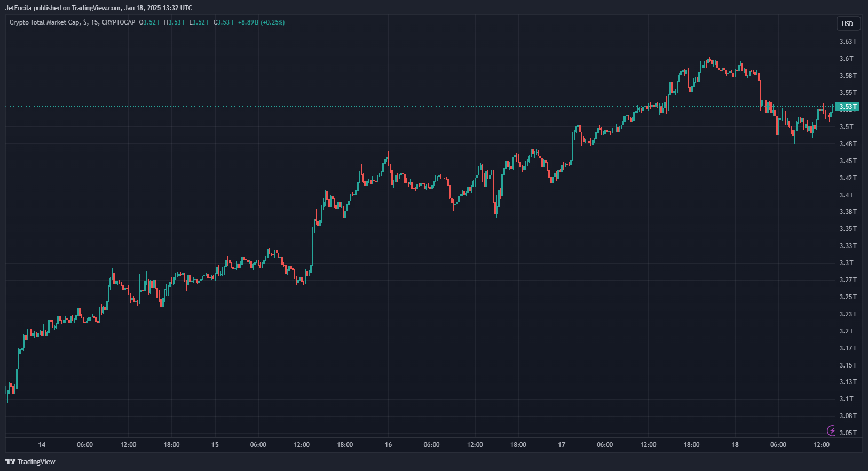Click the 3.3T price axis label

pyautogui.click(x=846, y=263)
